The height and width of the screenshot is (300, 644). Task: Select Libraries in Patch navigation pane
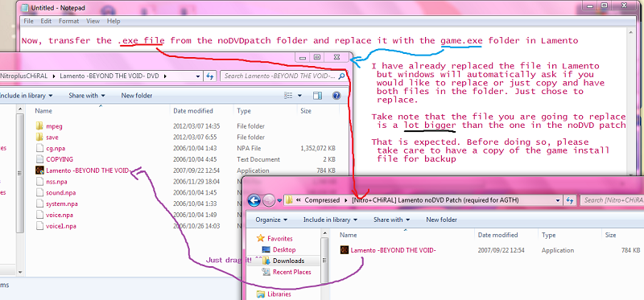(279, 294)
